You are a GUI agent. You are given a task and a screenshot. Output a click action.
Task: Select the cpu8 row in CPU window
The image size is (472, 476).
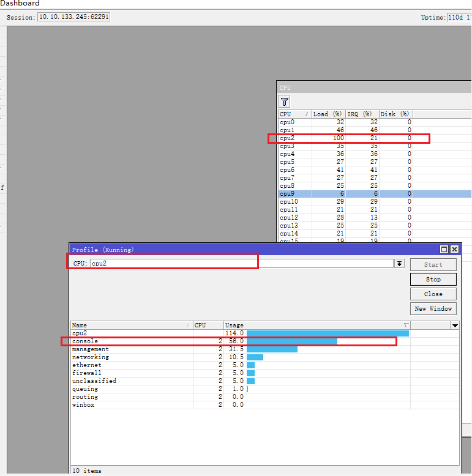pyautogui.click(x=375, y=186)
